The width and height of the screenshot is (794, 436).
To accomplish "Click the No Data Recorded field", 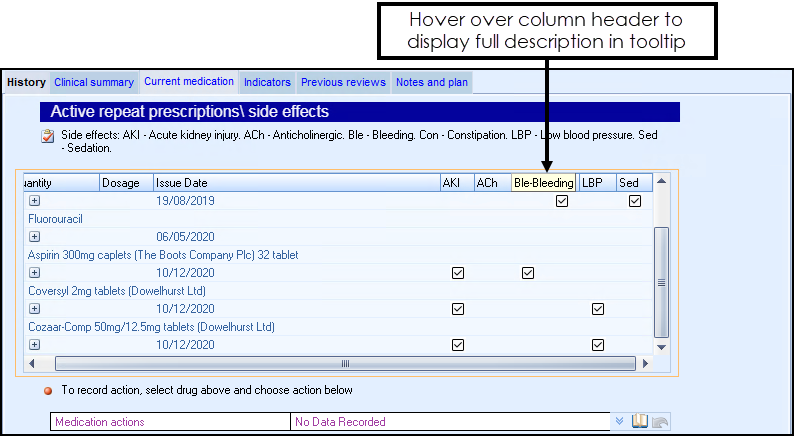I will pos(448,422).
